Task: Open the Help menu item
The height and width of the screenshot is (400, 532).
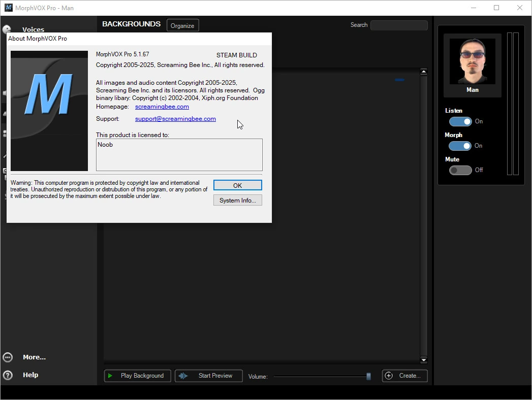Action: coord(30,375)
